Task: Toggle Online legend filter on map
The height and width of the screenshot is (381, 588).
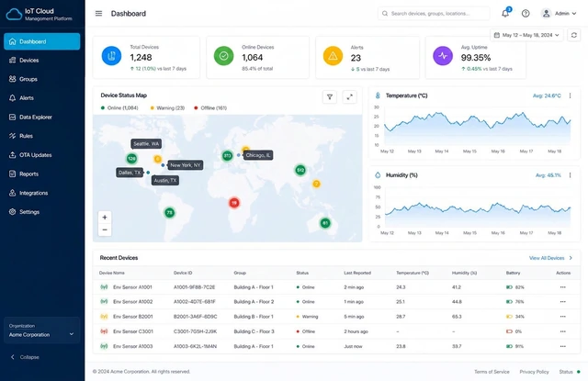Action: pos(119,108)
